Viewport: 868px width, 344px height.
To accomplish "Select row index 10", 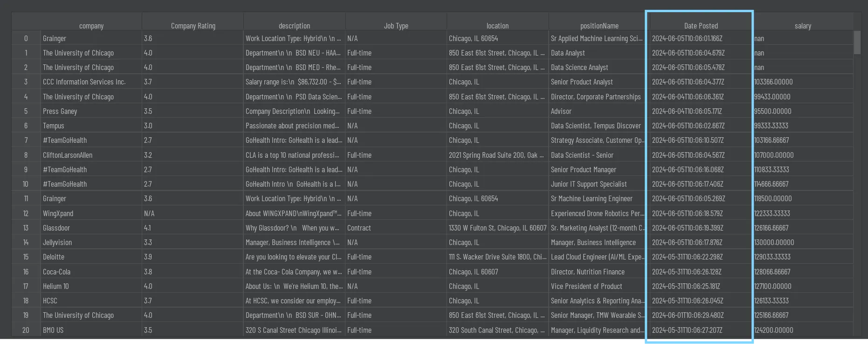I will [x=26, y=184].
